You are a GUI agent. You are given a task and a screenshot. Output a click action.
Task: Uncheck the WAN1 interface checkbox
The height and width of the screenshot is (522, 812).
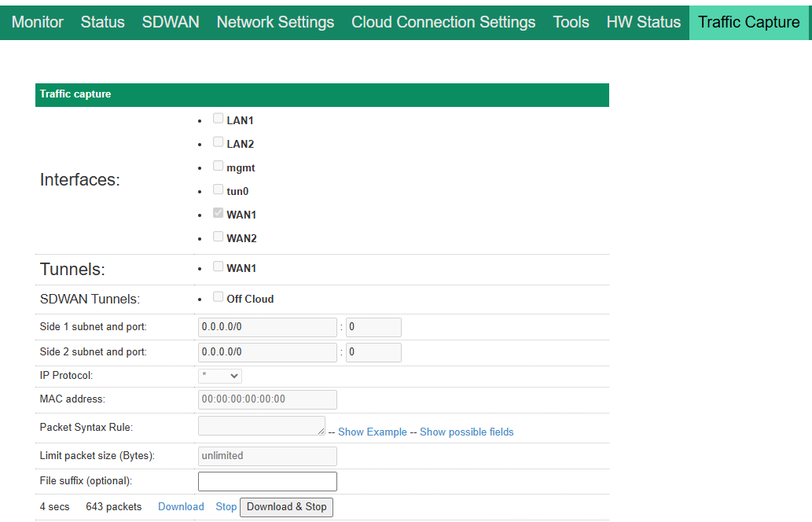point(219,213)
